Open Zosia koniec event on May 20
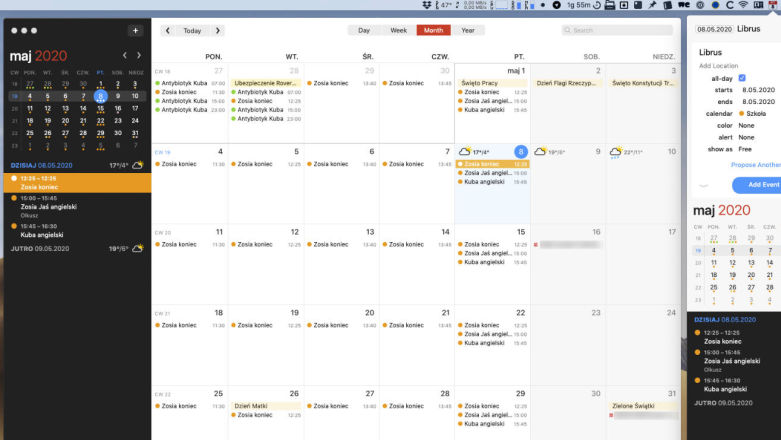The width and height of the screenshot is (781, 440). click(341, 325)
